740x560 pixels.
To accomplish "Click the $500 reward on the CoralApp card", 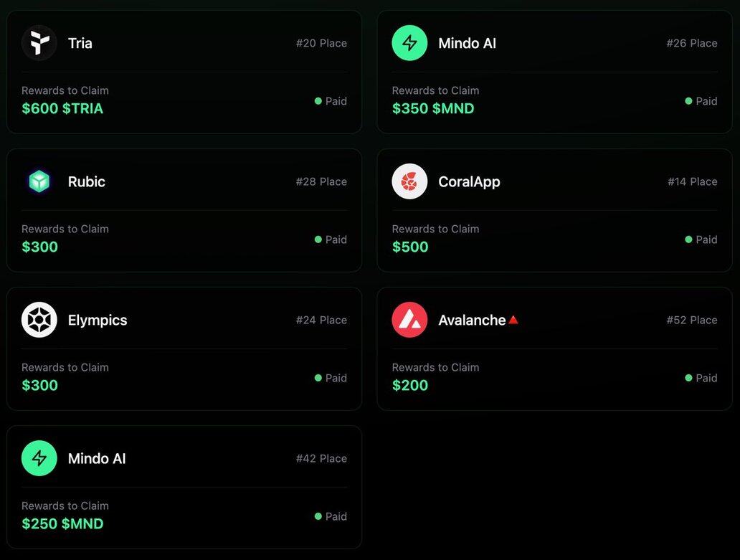I will tap(410, 247).
